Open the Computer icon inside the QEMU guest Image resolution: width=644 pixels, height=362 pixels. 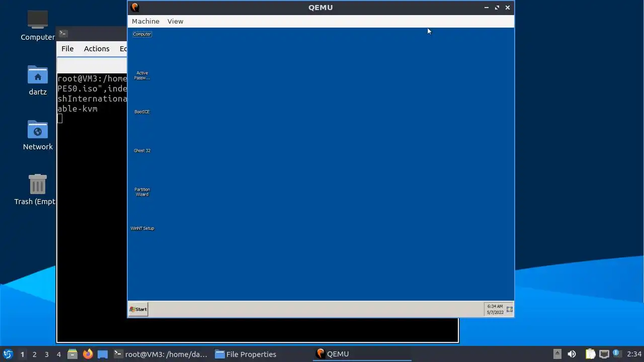[142, 34]
